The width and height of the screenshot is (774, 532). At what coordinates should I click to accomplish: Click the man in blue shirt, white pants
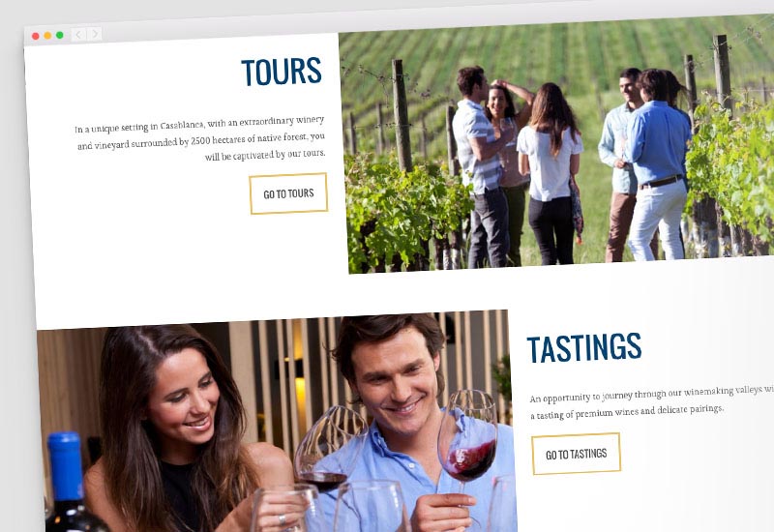[657, 165]
